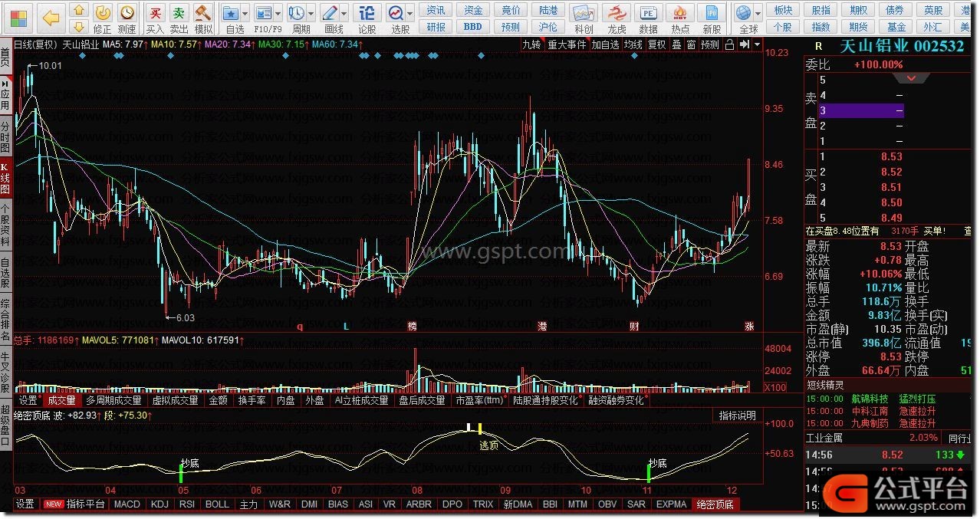Open the 新股 IPO icon
The width and height of the screenshot is (980, 519).
point(712,18)
